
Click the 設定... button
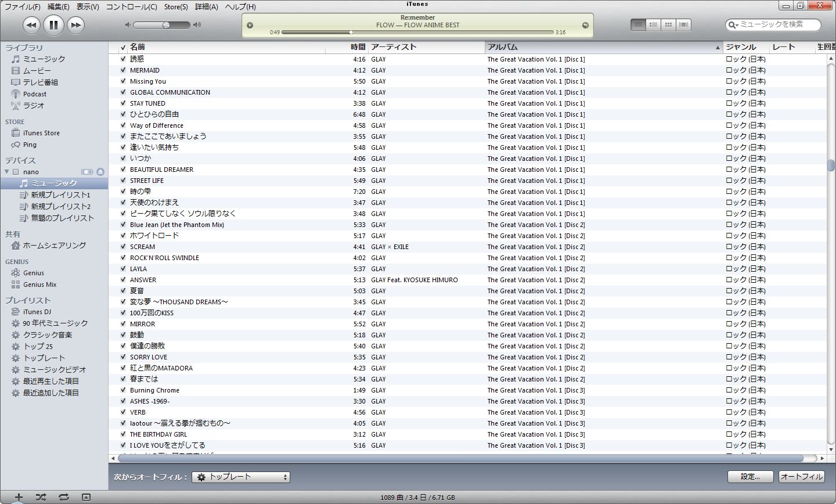751,477
